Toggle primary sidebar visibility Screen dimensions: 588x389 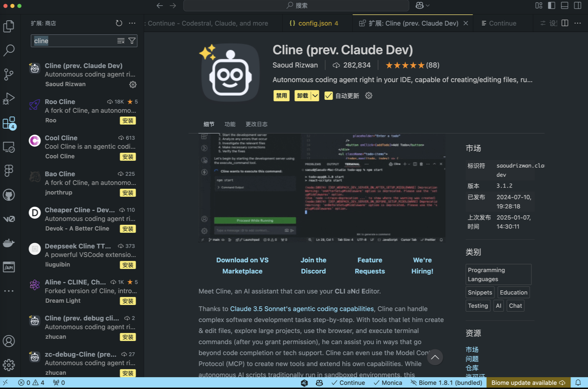(552, 6)
